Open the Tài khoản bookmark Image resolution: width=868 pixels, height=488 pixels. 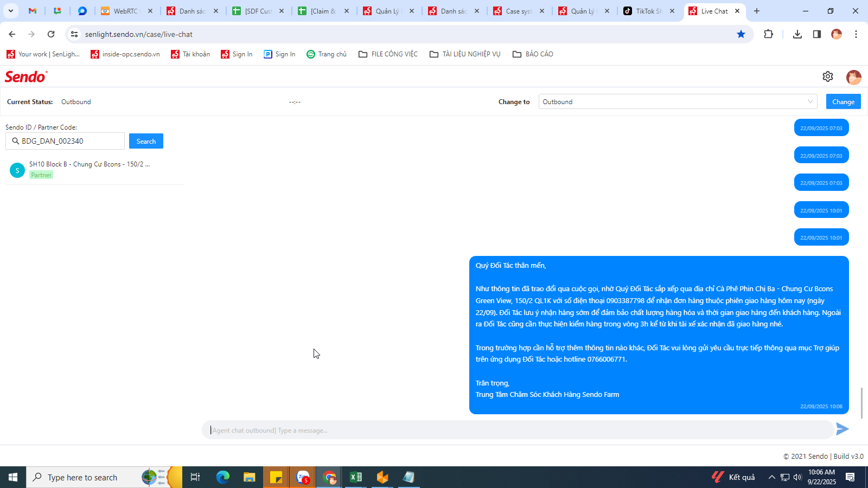pyautogui.click(x=190, y=54)
